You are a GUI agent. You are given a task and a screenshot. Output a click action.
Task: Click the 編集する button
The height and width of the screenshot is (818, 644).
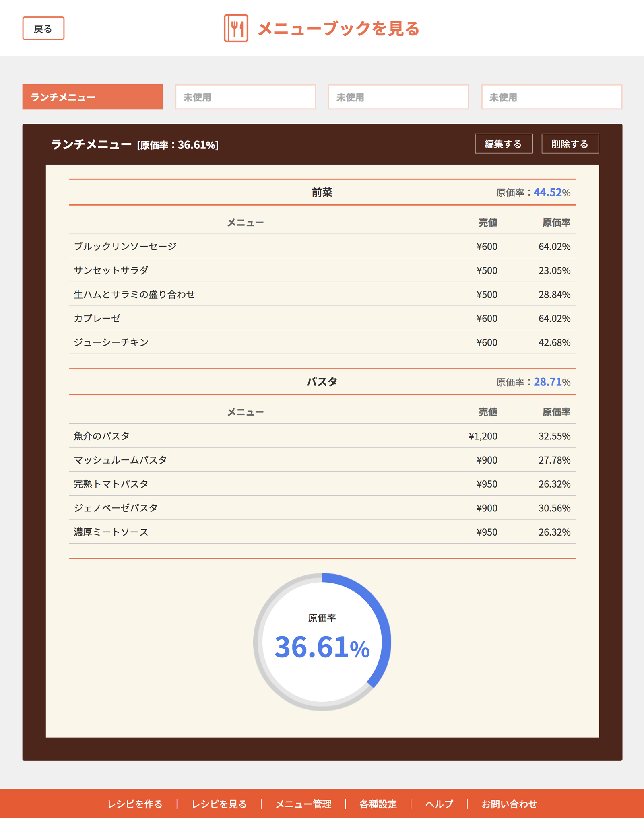(503, 144)
